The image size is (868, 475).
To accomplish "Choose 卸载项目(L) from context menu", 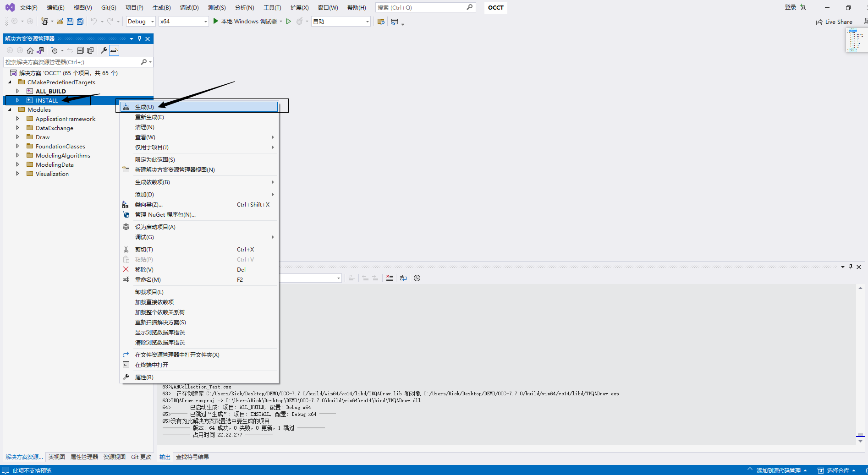I will [x=199, y=292].
